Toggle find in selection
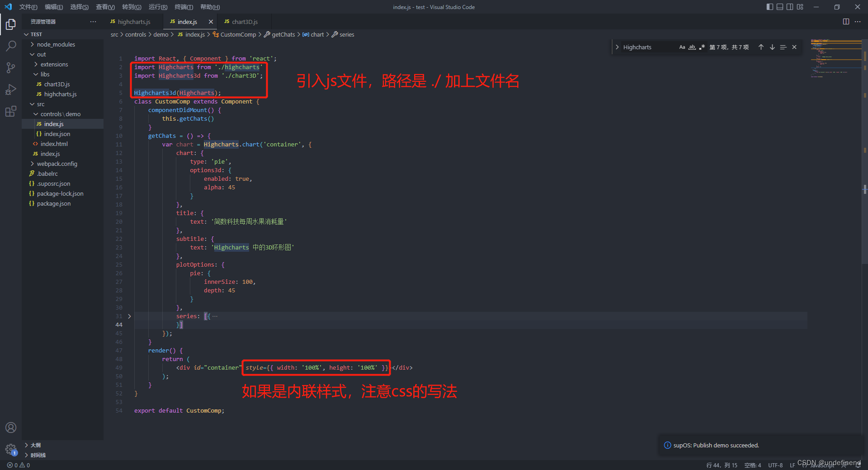Viewport: 868px width, 470px height. [x=783, y=47]
